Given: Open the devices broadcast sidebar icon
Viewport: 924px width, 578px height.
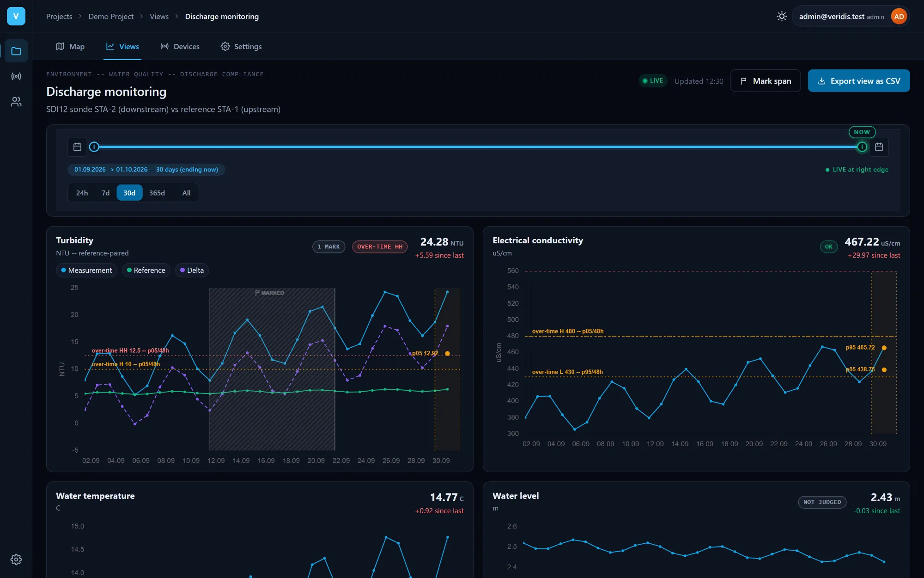Looking at the screenshot, I should [16, 76].
